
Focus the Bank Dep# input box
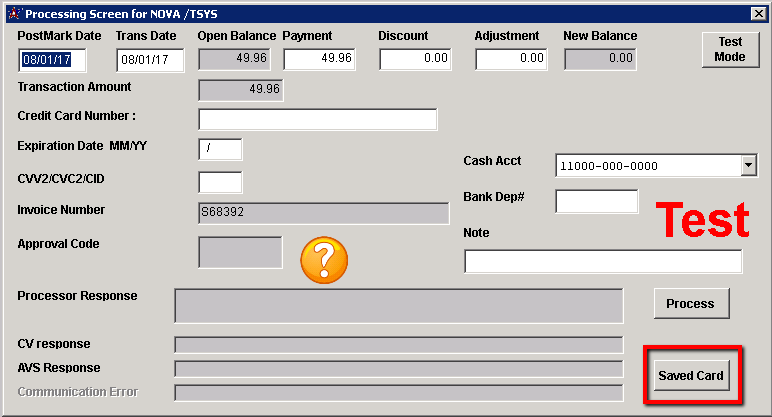[x=596, y=201]
